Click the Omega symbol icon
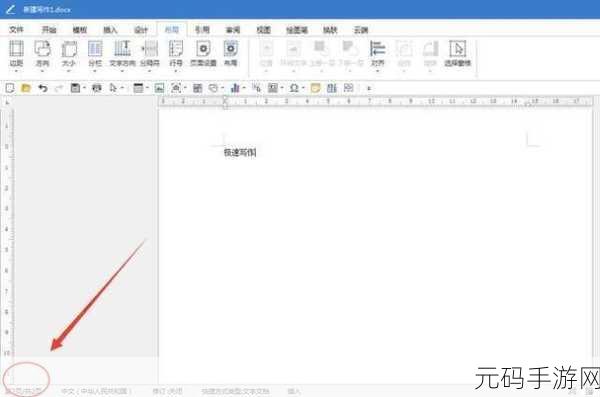The image size is (600, 397). click(x=294, y=88)
